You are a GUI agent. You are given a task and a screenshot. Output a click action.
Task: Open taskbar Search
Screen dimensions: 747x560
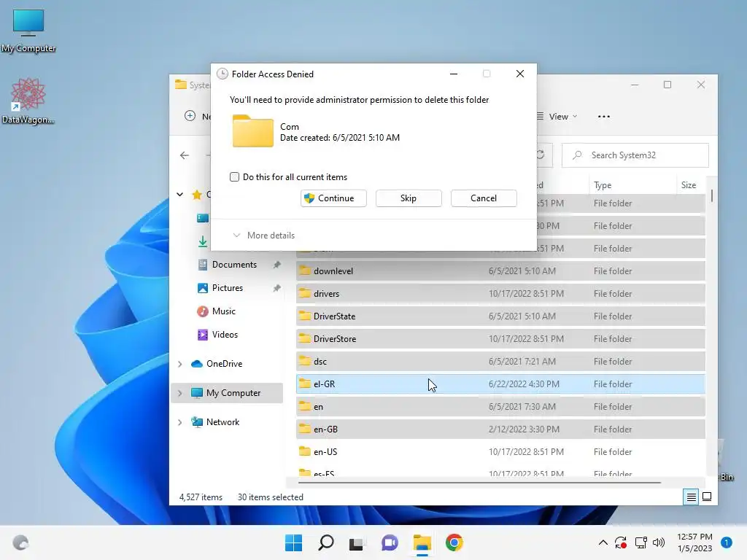click(x=326, y=542)
